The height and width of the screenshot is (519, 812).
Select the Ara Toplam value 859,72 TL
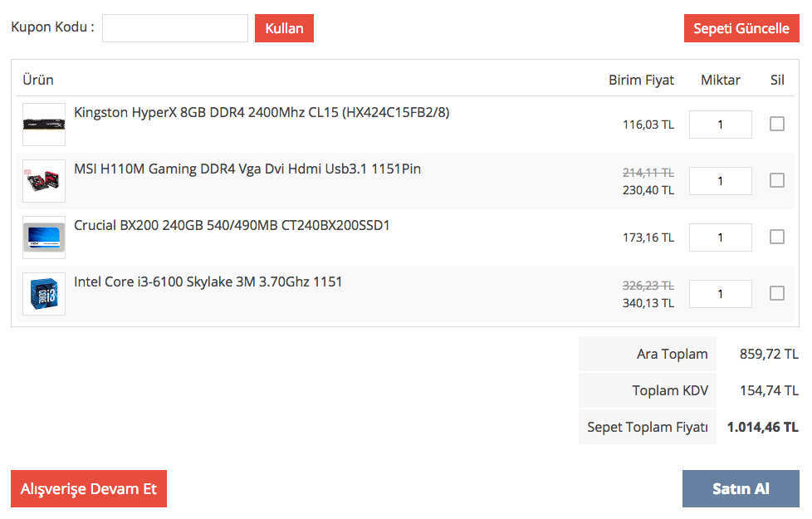[769, 354]
